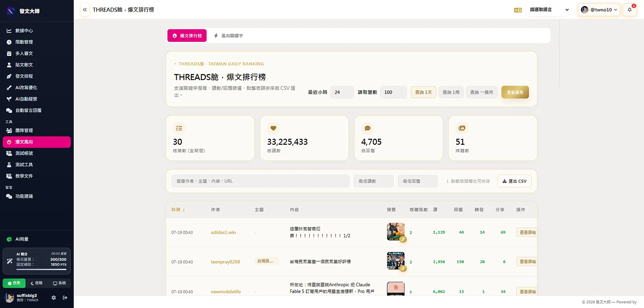
Task: Open notifications bell icon
Action: click(630, 10)
